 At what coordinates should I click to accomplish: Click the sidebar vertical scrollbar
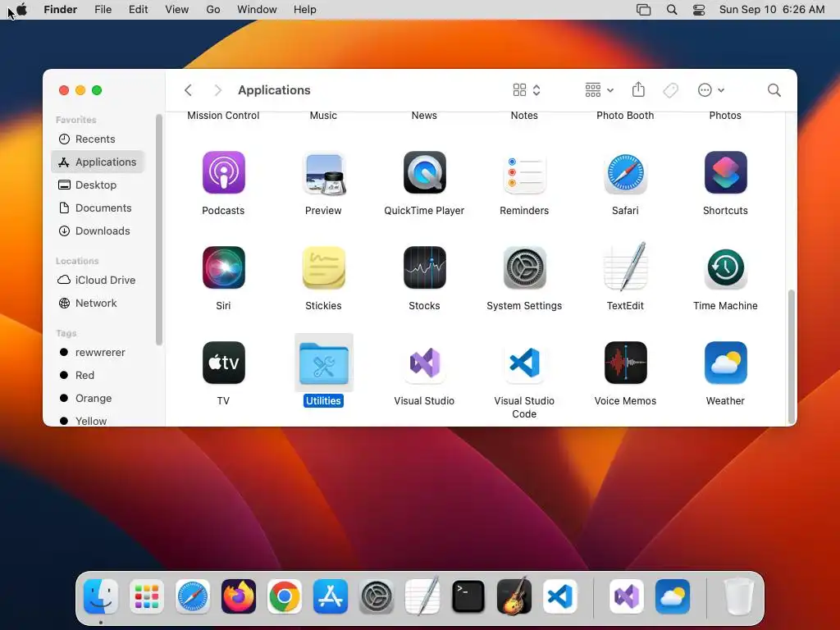click(158, 231)
